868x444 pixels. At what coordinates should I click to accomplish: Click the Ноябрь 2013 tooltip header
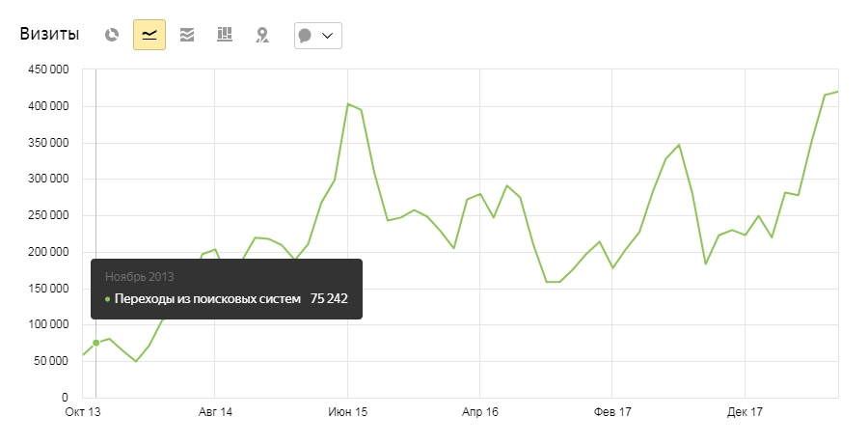140,277
